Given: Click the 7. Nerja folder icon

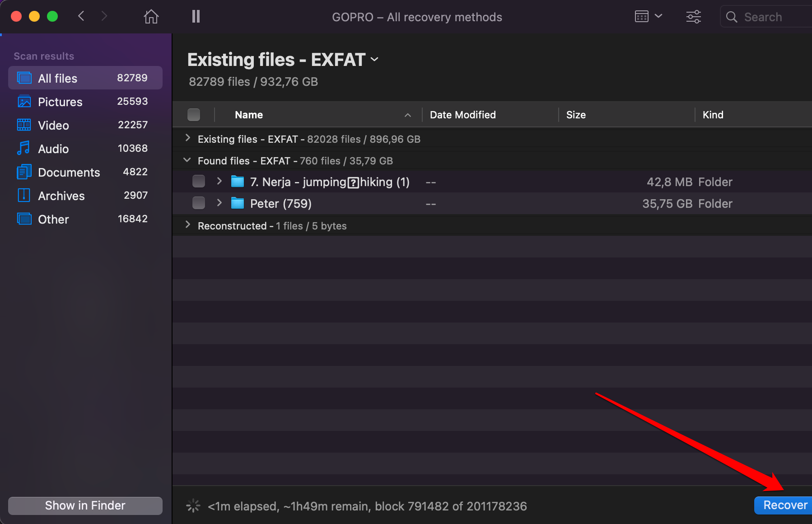Looking at the screenshot, I should [237, 181].
